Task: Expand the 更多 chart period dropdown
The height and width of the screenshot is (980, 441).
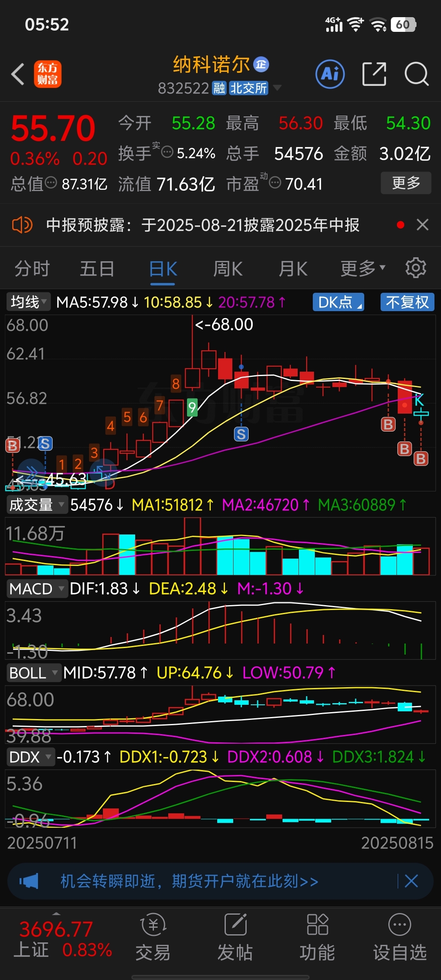Action: pos(363,268)
